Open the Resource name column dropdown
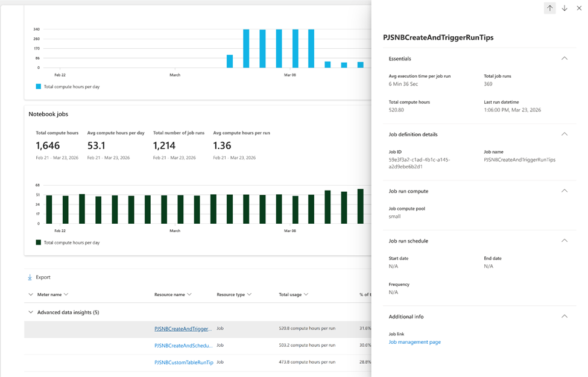 (189, 294)
